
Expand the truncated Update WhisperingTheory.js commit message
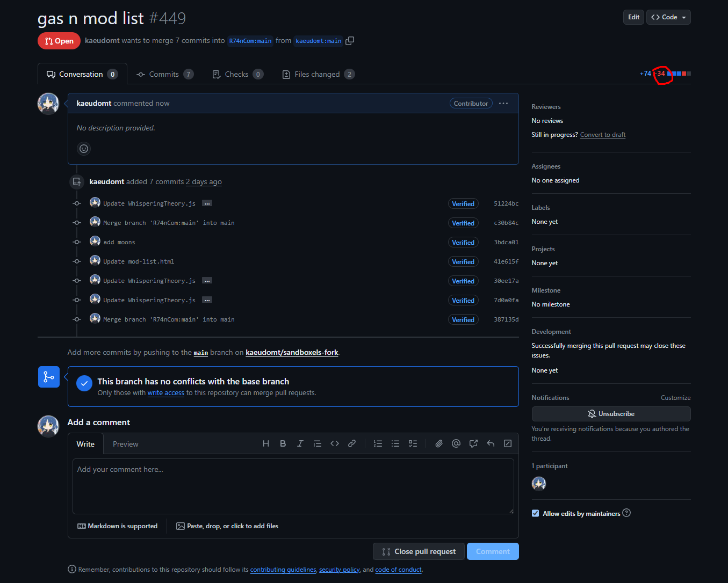click(x=207, y=203)
